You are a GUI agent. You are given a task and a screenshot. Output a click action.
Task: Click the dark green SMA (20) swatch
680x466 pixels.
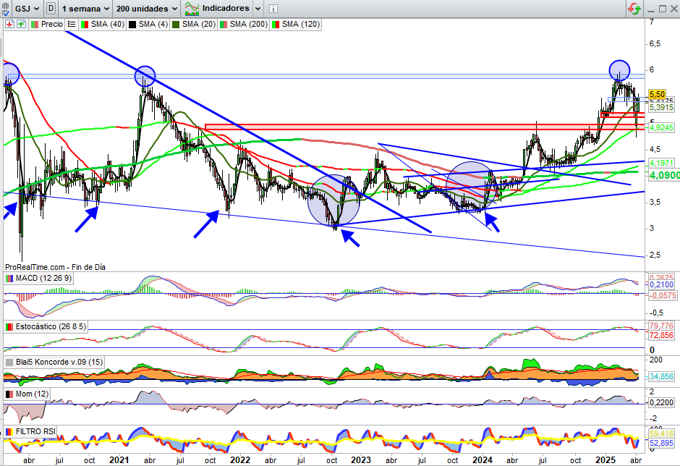(176, 24)
